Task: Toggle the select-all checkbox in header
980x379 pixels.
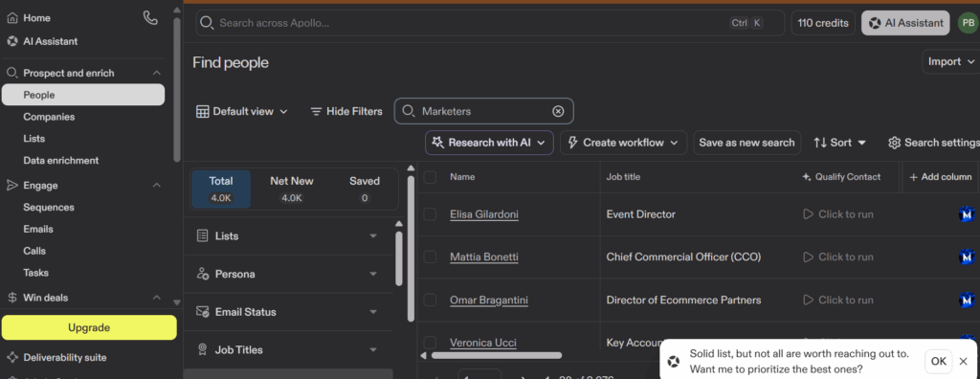Action: pyautogui.click(x=430, y=177)
